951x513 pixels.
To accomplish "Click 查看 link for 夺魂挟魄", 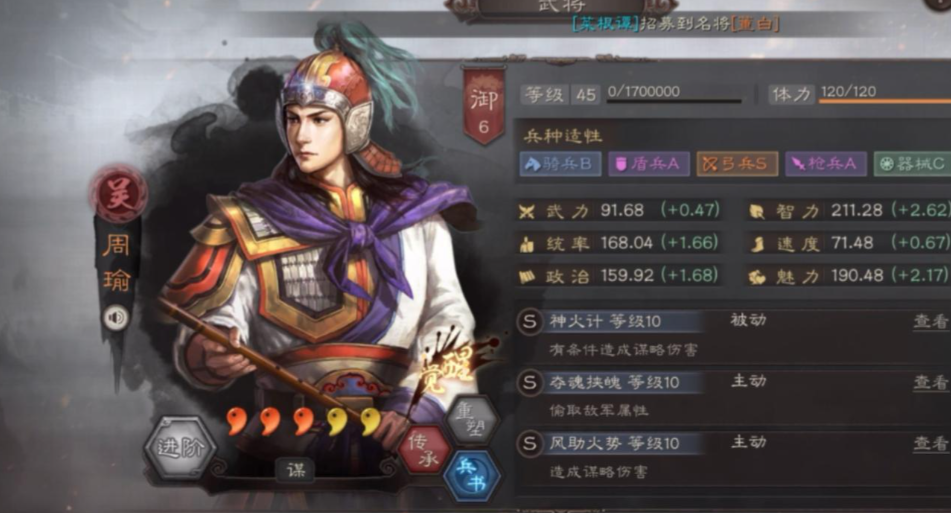I will click(930, 382).
